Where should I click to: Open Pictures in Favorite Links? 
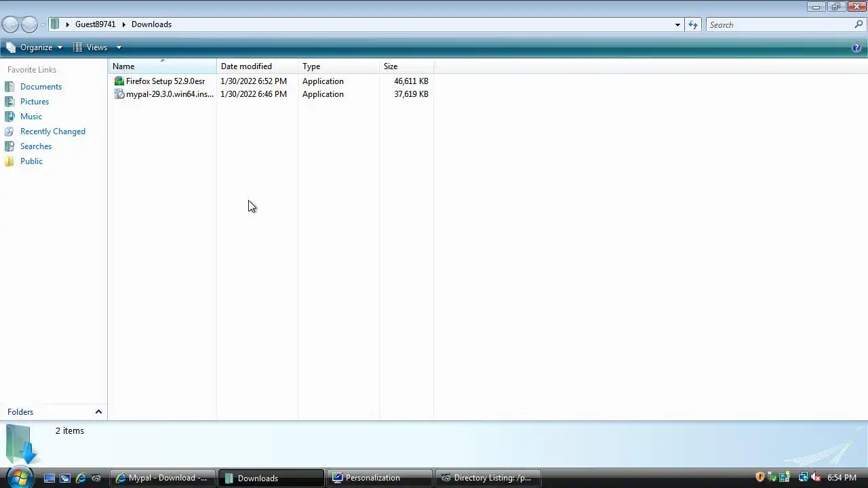[x=35, y=102]
